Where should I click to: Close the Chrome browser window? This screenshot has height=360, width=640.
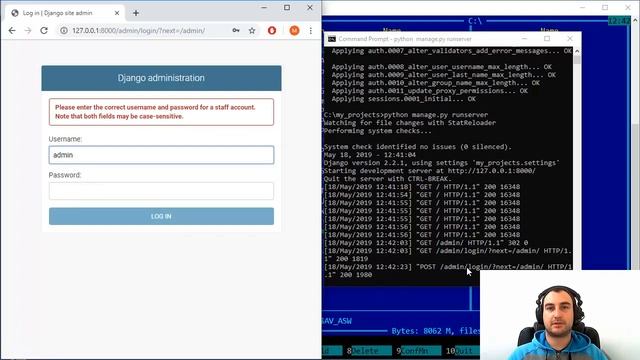pos(310,7)
